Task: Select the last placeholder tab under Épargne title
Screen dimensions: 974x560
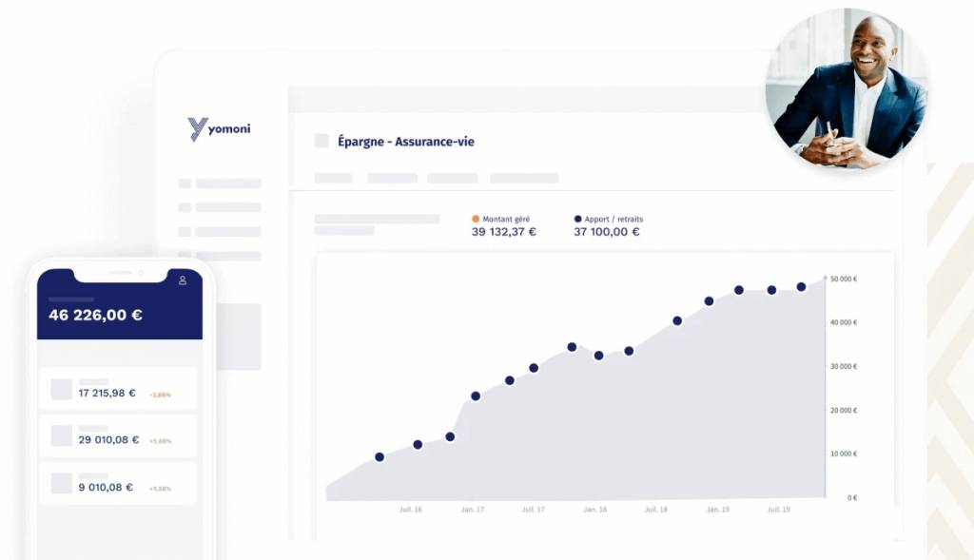Action: coord(523,178)
